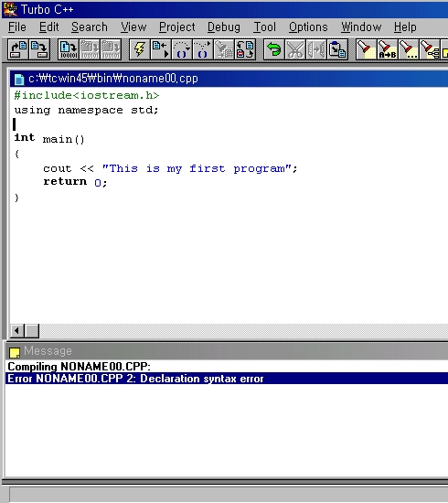Click the Turbo C++ title bar icon

(x=10, y=9)
